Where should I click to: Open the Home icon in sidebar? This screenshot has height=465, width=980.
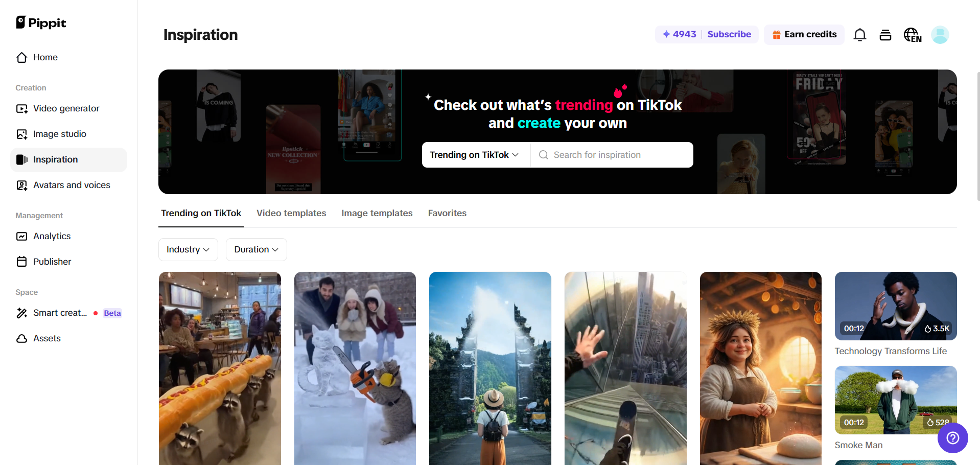[21, 57]
